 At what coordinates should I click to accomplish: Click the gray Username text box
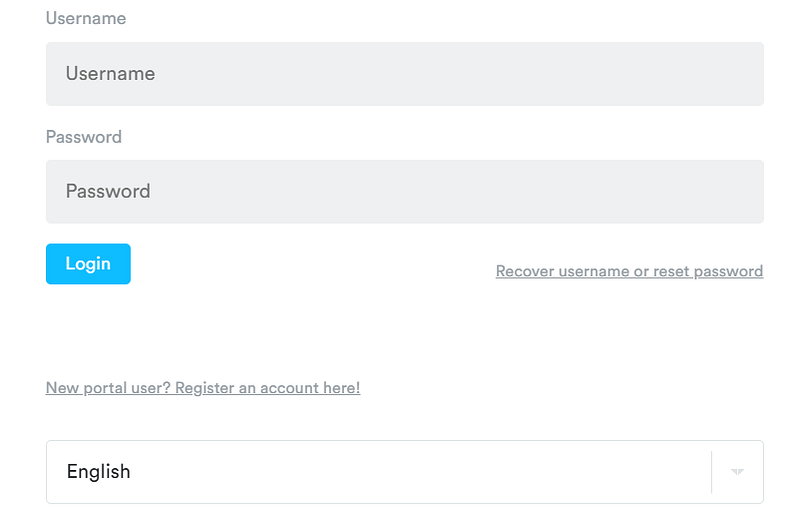(405, 74)
